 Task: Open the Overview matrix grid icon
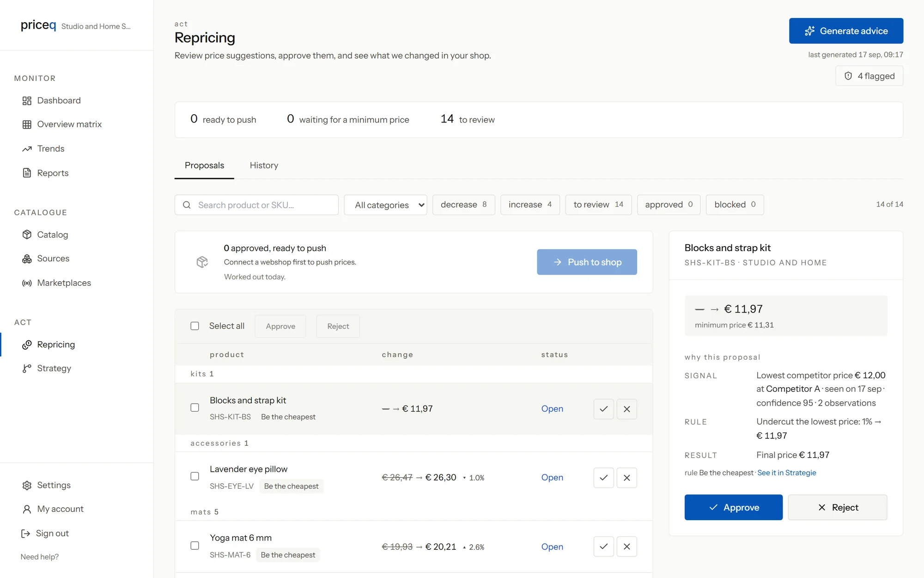27,124
